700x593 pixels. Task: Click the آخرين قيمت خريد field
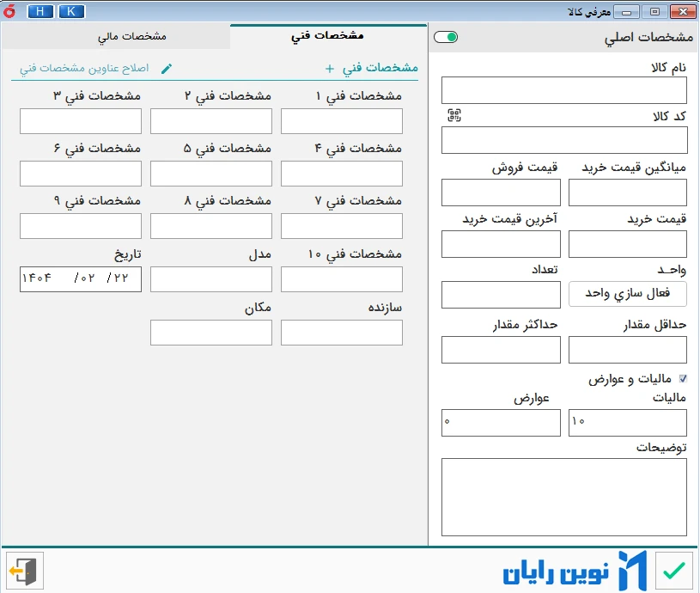(x=501, y=244)
